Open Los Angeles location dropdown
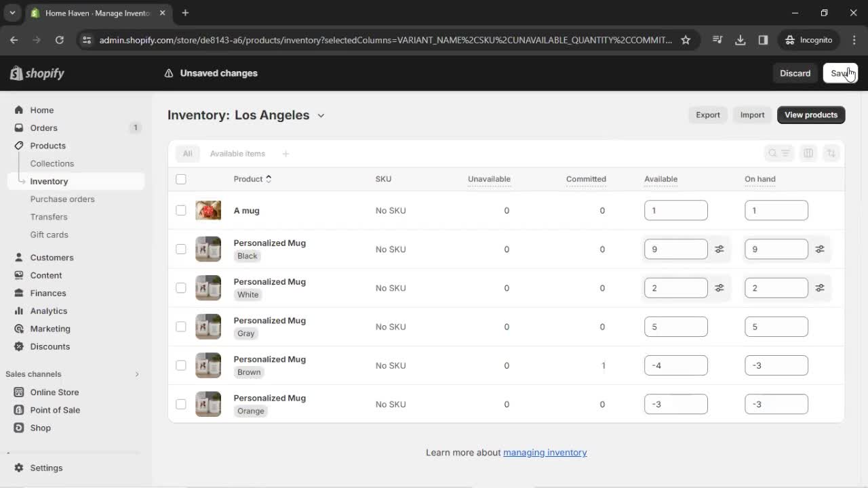 pyautogui.click(x=279, y=115)
